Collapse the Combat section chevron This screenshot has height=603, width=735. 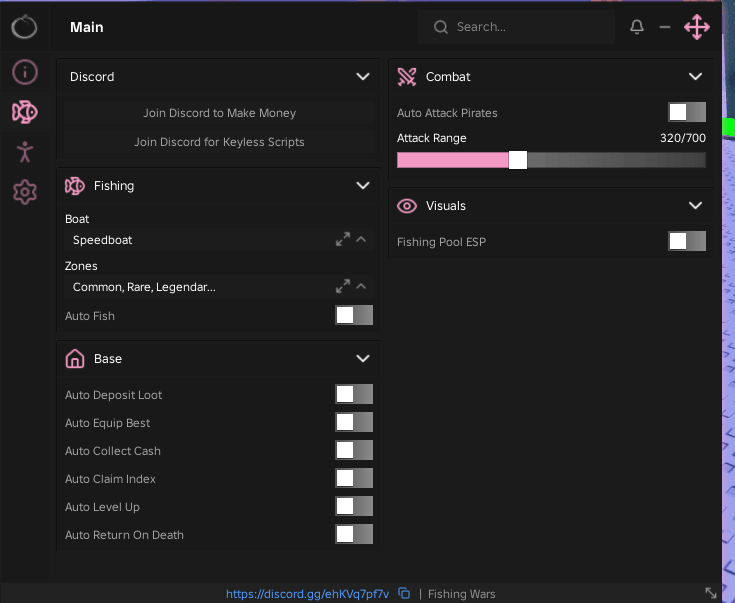pyautogui.click(x=696, y=76)
